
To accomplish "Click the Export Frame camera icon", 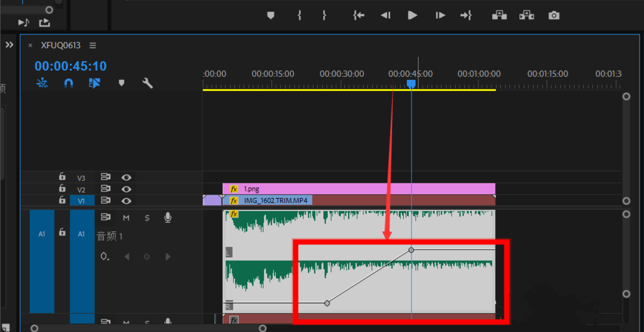I will tap(554, 16).
